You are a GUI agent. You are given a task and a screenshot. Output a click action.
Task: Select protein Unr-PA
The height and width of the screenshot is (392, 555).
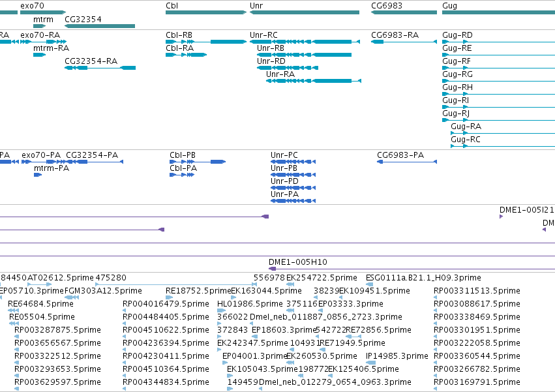293,201
